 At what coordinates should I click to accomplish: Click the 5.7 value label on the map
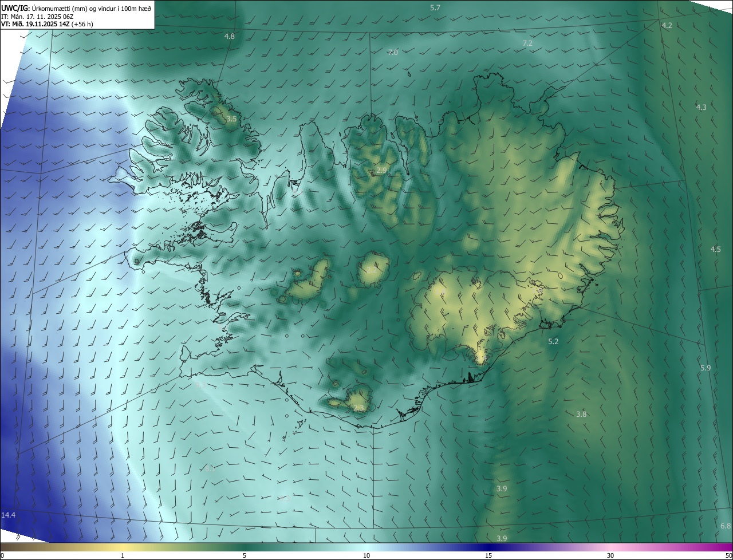(x=435, y=7)
